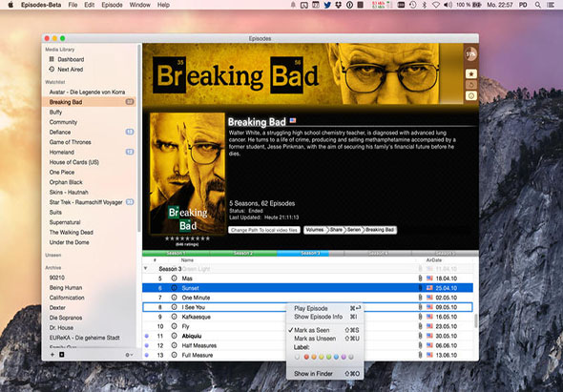Open the Window menu
This screenshot has height=392, width=563.
[x=139, y=5]
